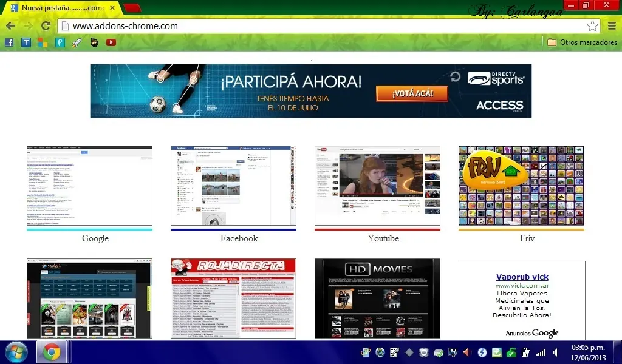Open the network signal bars tray icon

[540, 352]
